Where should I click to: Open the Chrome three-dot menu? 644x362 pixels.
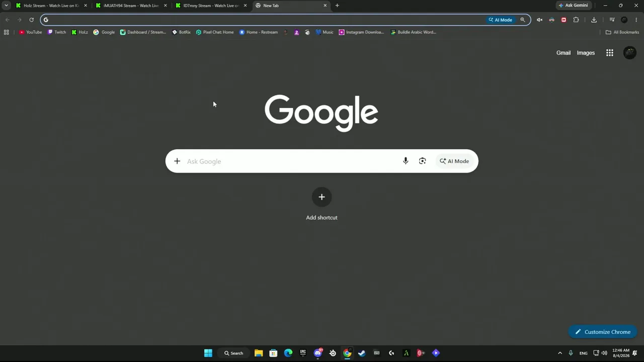point(636,20)
